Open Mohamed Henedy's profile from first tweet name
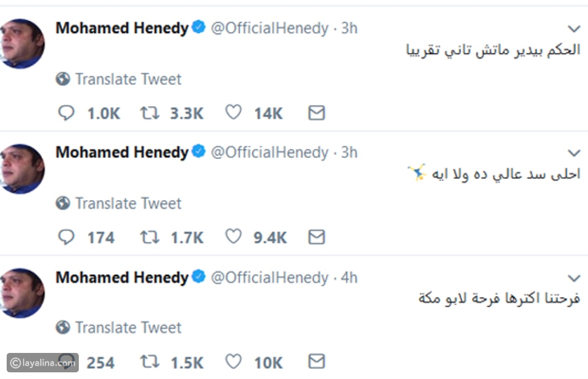 click(122, 28)
